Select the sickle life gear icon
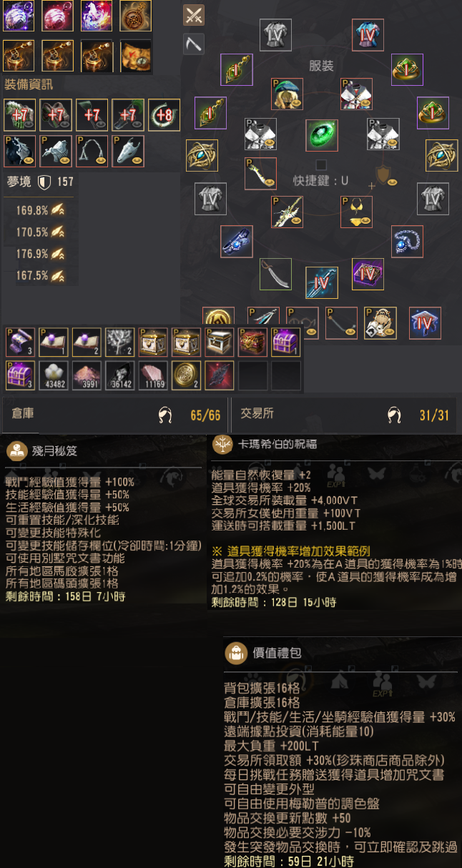 pos(194,44)
